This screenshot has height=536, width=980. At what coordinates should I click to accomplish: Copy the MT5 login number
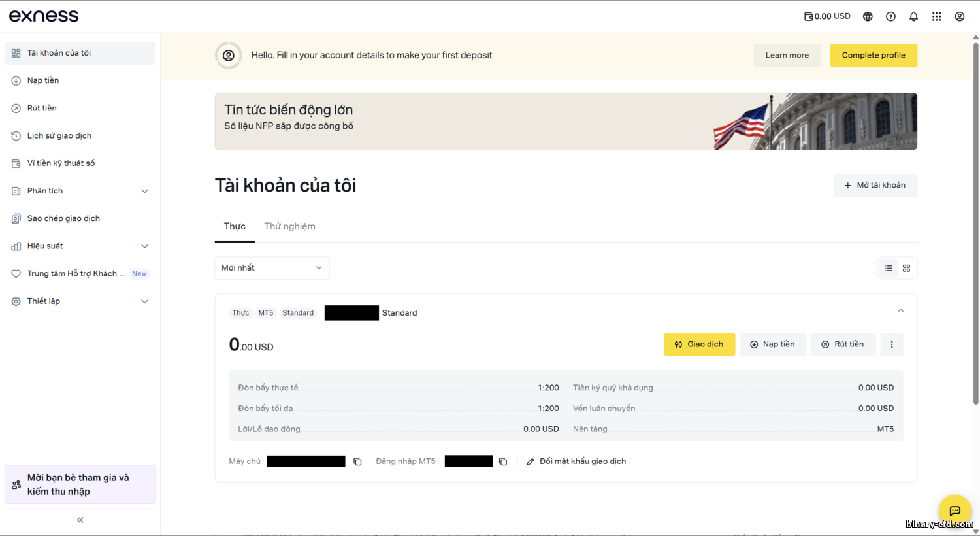(503, 461)
